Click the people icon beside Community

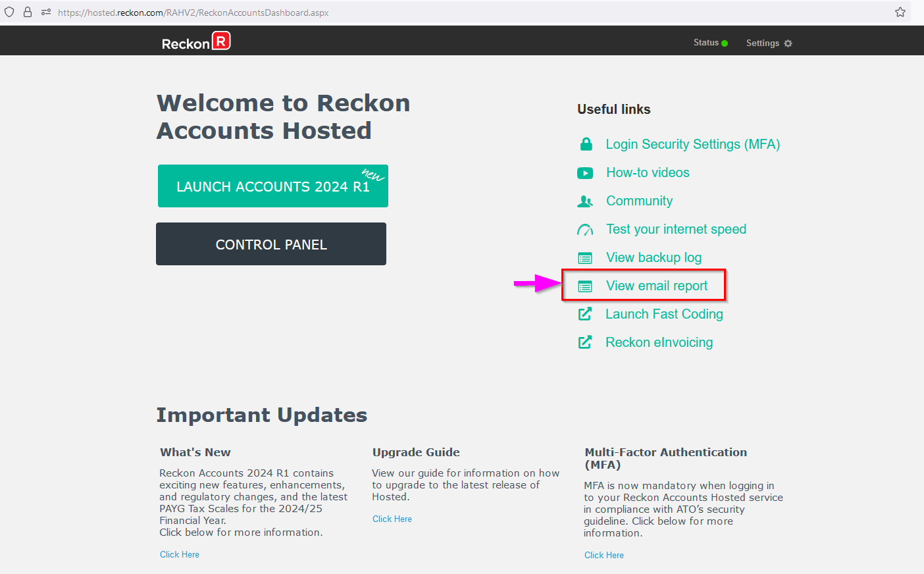click(585, 201)
